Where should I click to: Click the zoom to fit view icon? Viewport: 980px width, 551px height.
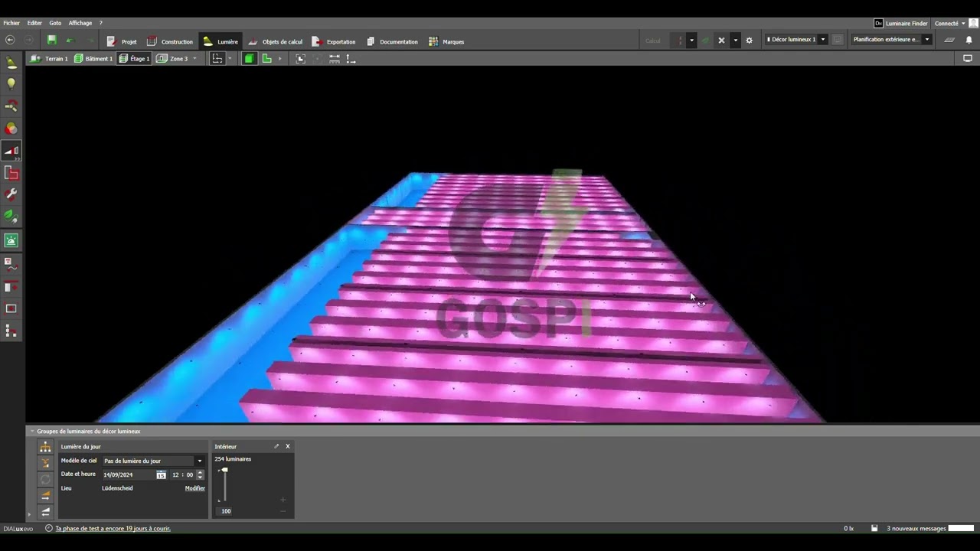pyautogui.click(x=300, y=58)
